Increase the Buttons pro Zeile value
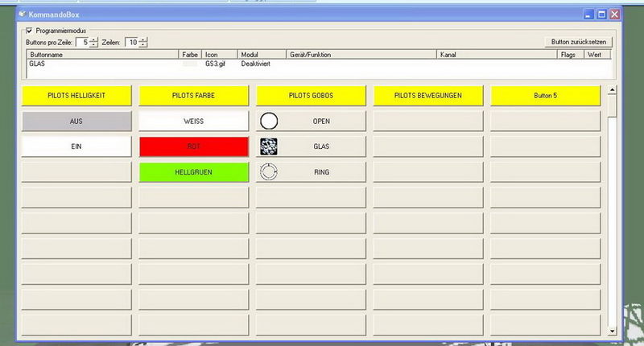The height and width of the screenshot is (346, 644). point(93,39)
